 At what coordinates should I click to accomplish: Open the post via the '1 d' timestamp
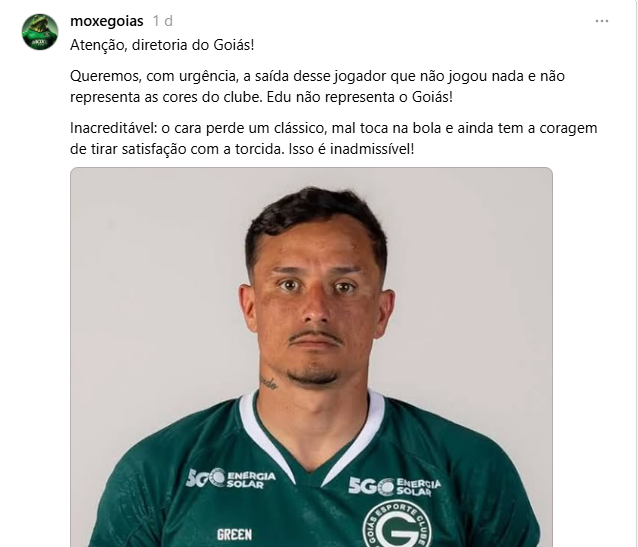(162, 21)
